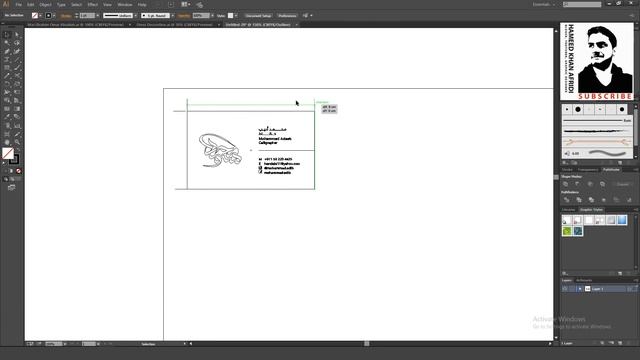Click the Stroke swatch in the toolbox
Viewport: 640px width, 360px height.
tap(15, 160)
